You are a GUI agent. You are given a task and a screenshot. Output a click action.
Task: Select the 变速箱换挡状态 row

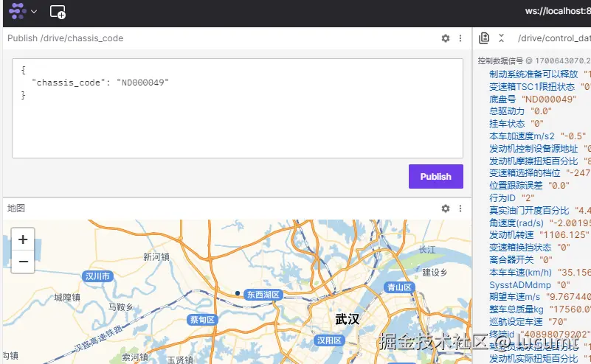coord(530,248)
